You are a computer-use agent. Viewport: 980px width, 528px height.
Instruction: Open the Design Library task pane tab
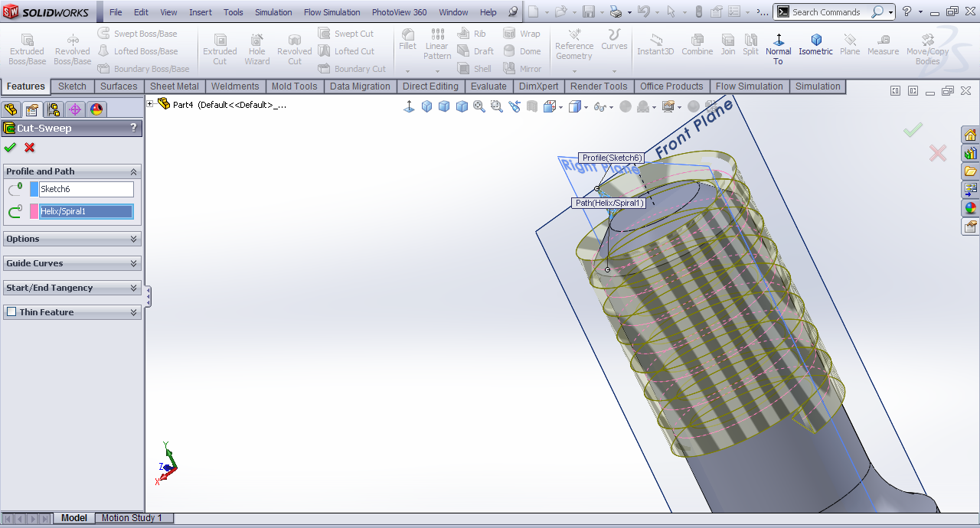coord(970,153)
